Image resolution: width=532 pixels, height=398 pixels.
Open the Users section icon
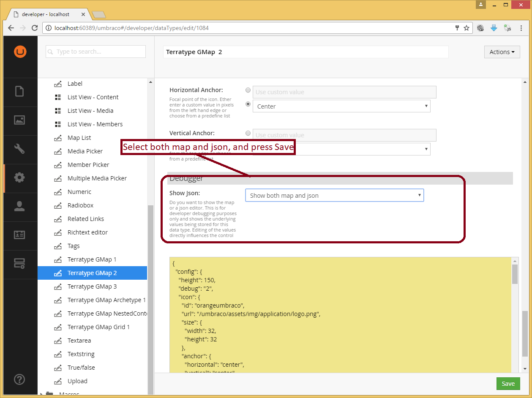point(19,206)
